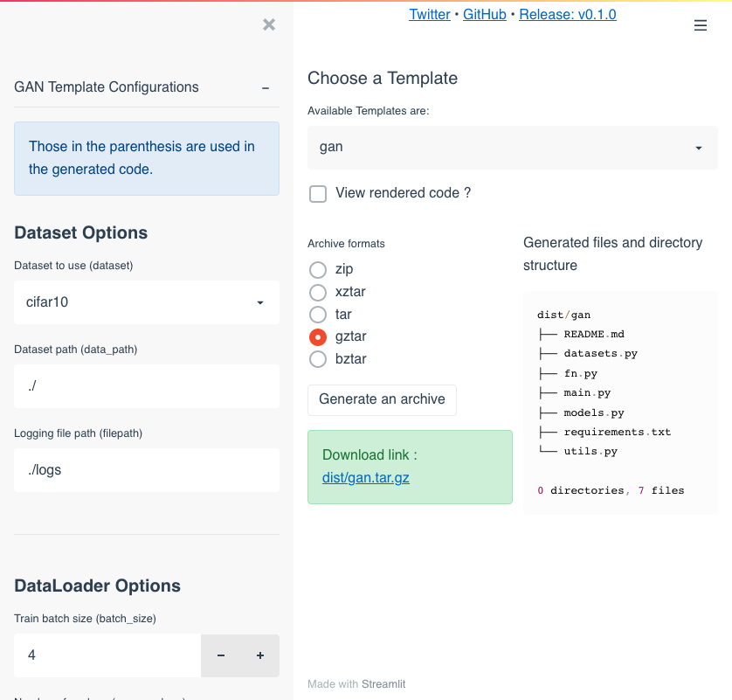Click the 'Choose a Template' heading
732x700 pixels.
pos(383,78)
